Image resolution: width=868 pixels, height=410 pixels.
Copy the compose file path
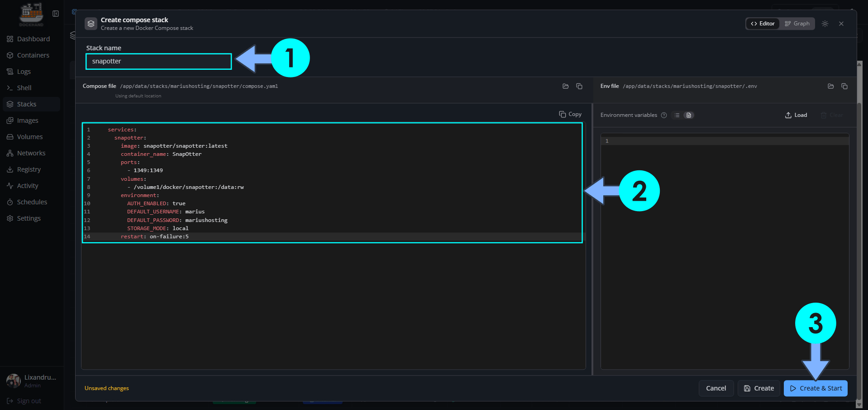click(x=579, y=86)
